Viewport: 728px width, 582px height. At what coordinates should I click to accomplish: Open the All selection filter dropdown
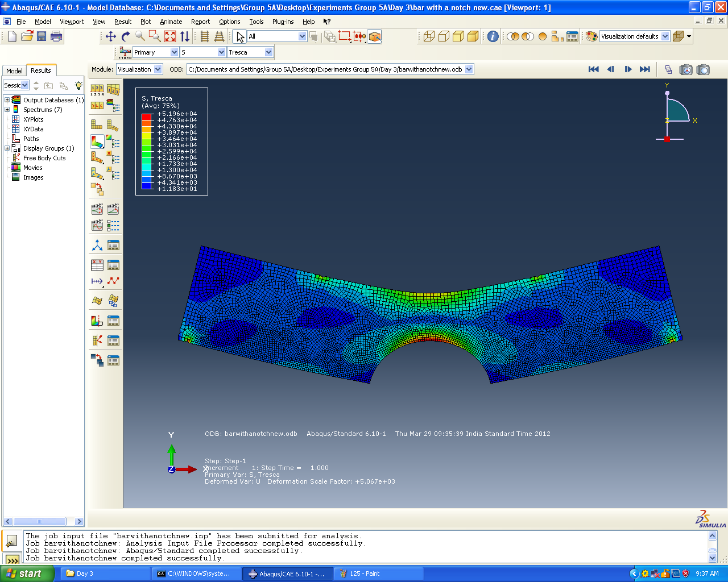[303, 36]
